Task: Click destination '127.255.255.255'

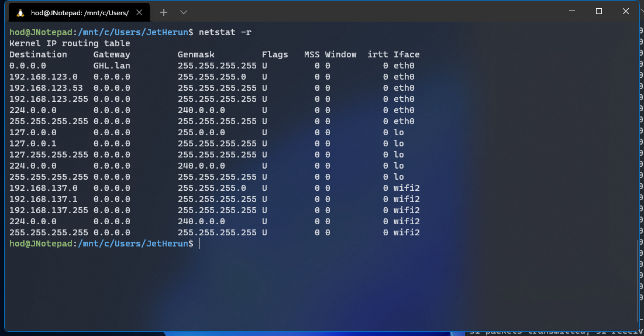Action: click(49, 154)
